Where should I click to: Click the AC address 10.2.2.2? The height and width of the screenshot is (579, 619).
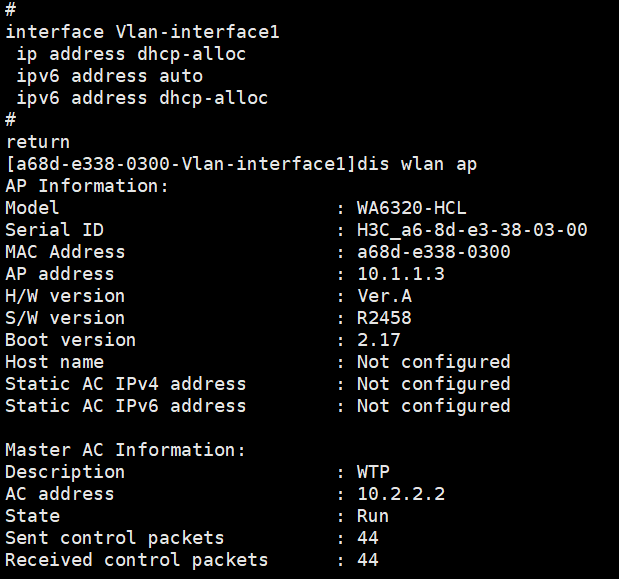(400, 494)
